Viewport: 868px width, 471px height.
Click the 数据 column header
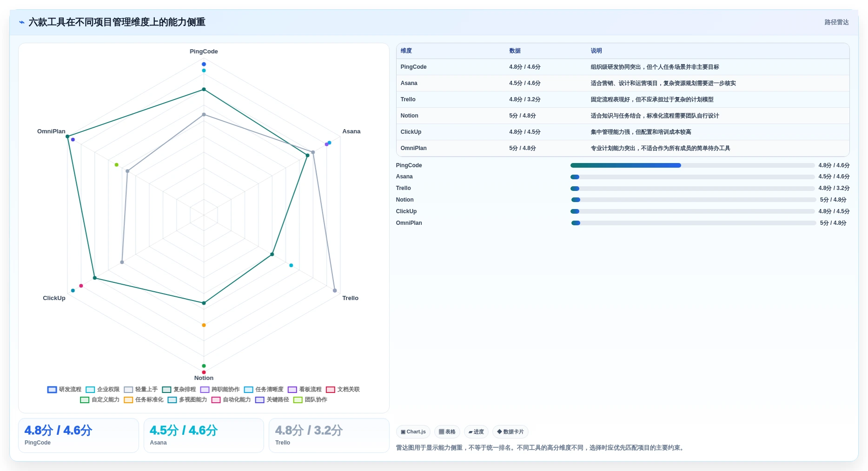pyautogui.click(x=515, y=51)
